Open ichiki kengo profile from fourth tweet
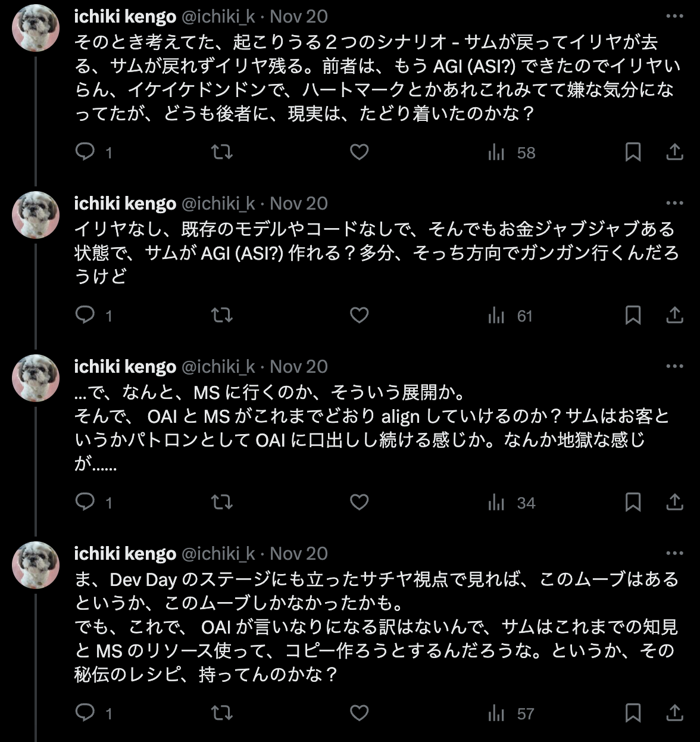The width and height of the screenshot is (700, 742). click(x=125, y=554)
